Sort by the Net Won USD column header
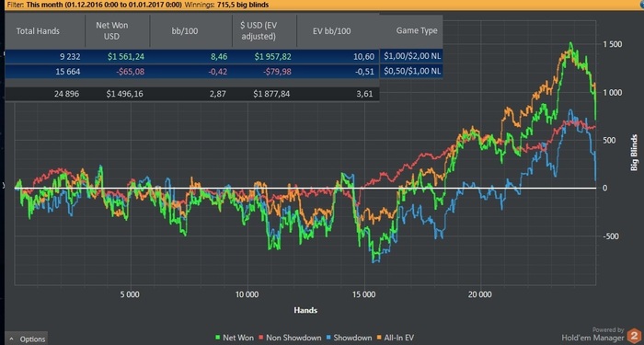This screenshot has width=644, height=345. [x=111, y=30]
